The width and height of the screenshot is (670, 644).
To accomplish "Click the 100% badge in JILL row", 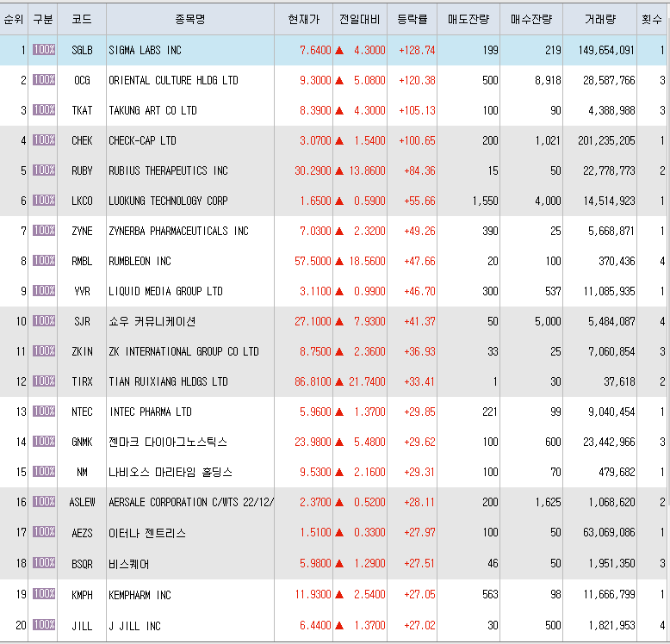I will pos(44,624).
